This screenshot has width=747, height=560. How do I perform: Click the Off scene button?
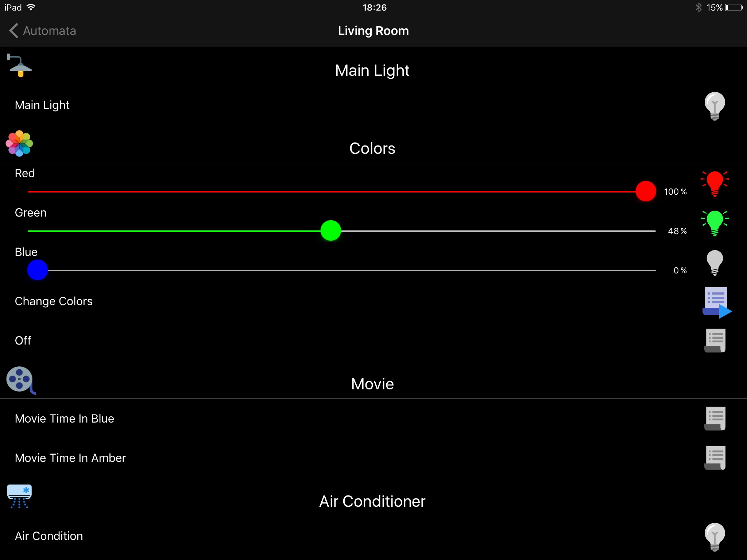point(715,341)
